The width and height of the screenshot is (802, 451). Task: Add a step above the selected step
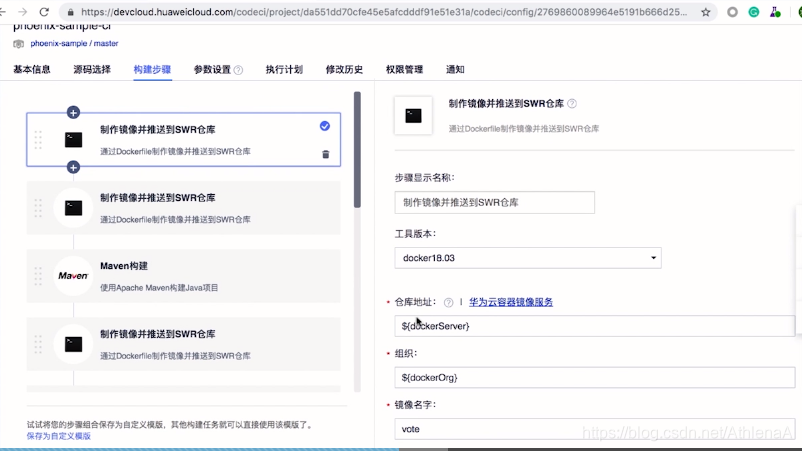coord(73,112)
